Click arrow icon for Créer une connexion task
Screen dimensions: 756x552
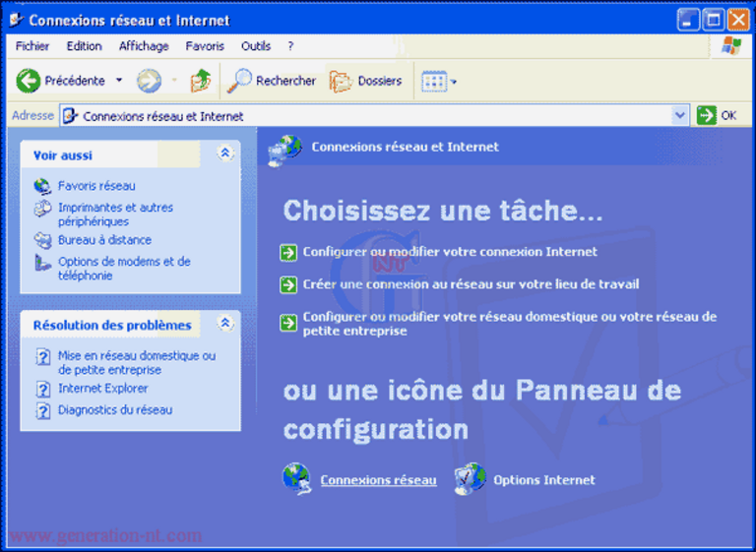point(288,284)
